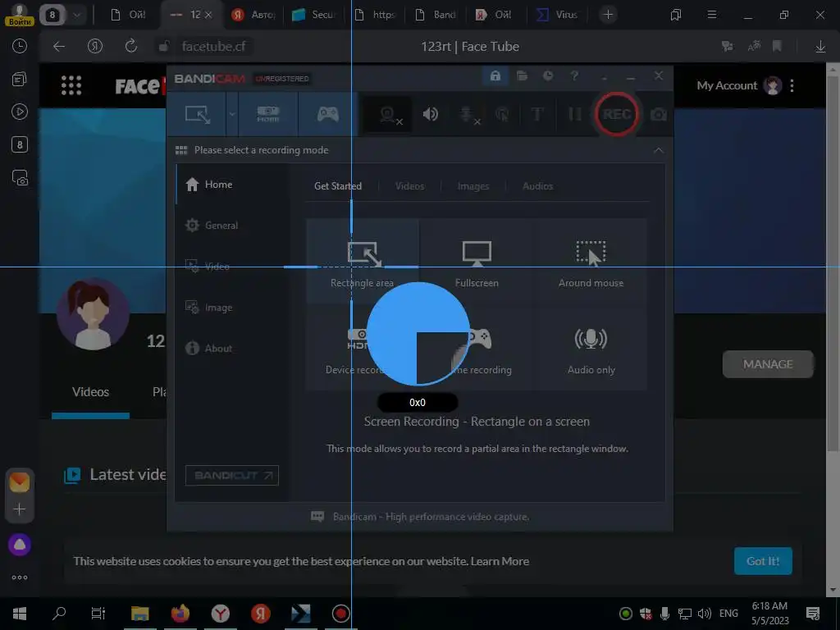The image size is (840, 630).
Task: Open browser hamburger menu icon
Action: (x=711, y=15)
